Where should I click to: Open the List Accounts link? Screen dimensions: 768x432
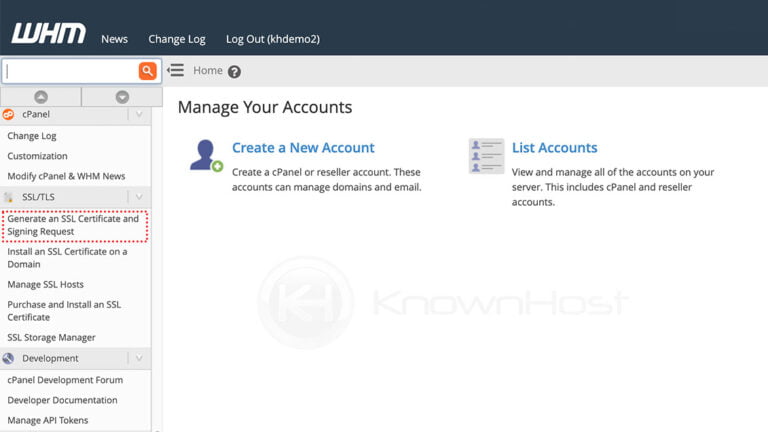click(554, 148)
